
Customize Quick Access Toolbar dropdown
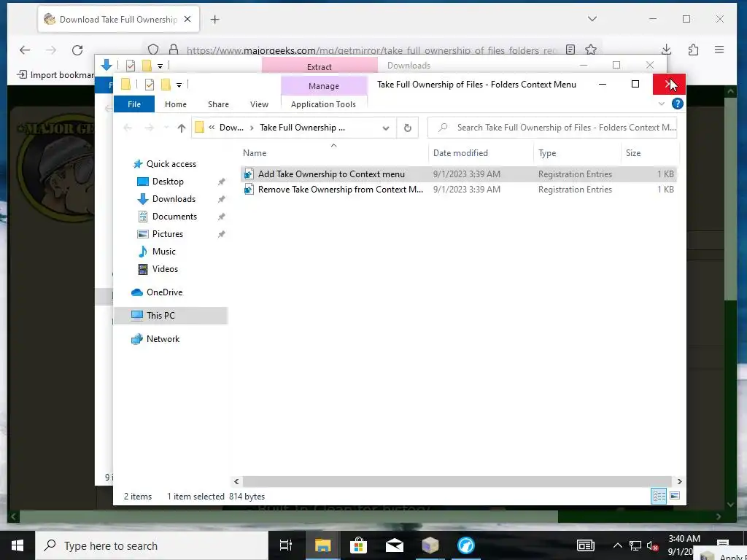tap(179, 85)
